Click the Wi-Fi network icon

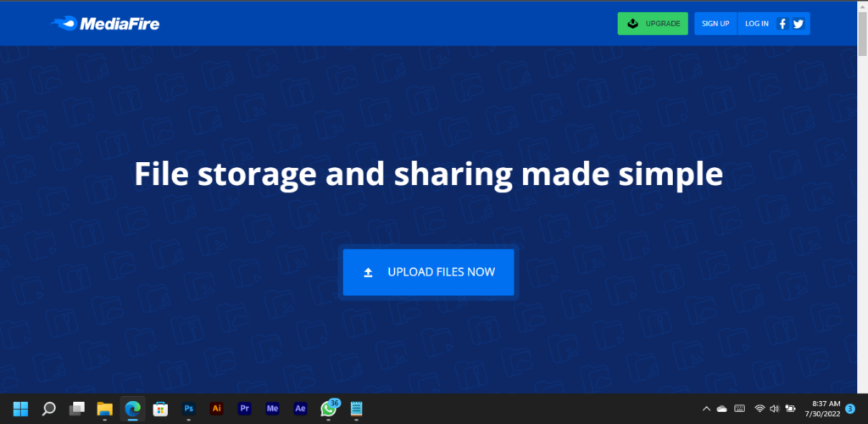[759, 409]
